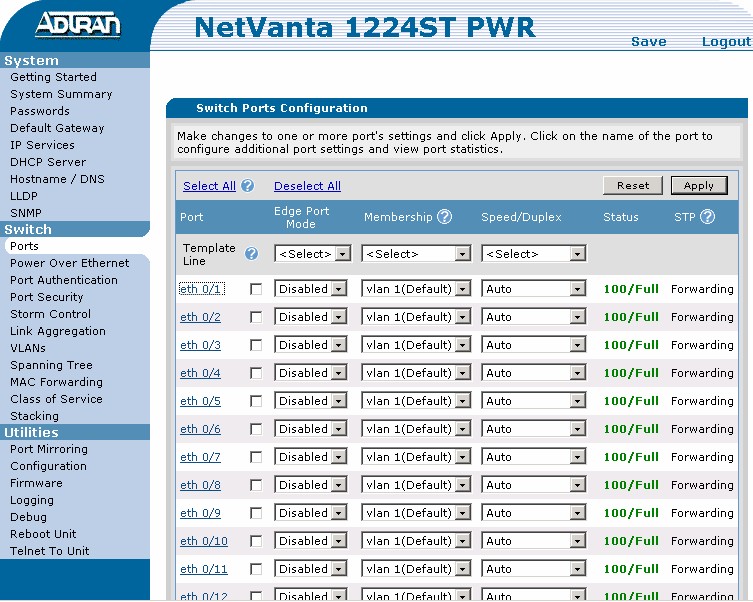
Task: Tick the eth 0/2 port checkbox
Action: pos(256,317)
